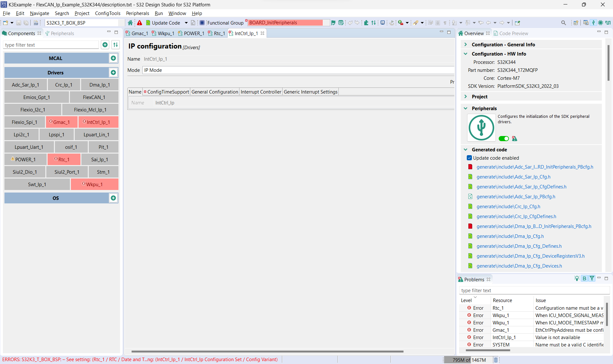Open the ConfigTools menu
The width and height of the screenshot is (613, 364).
coord(108,13)
